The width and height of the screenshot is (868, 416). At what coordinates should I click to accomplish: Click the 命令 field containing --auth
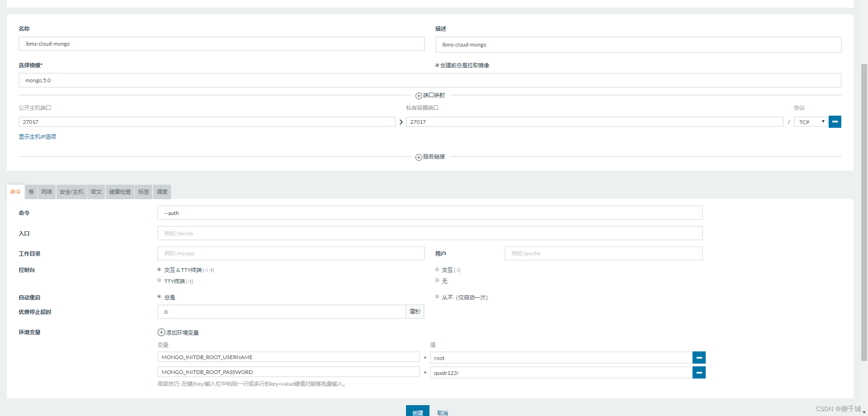click(430, 213)
